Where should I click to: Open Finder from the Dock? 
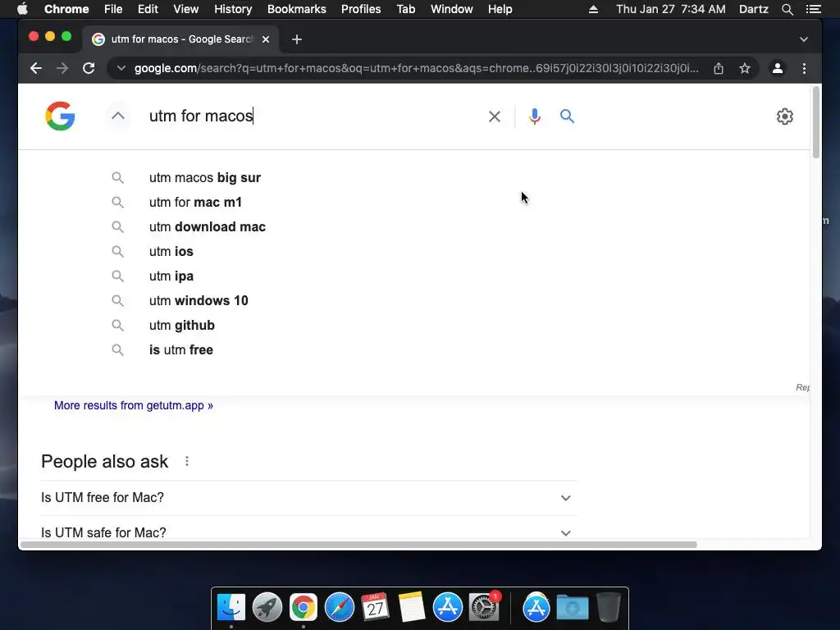pyautogui.click(x=231, y=608)
